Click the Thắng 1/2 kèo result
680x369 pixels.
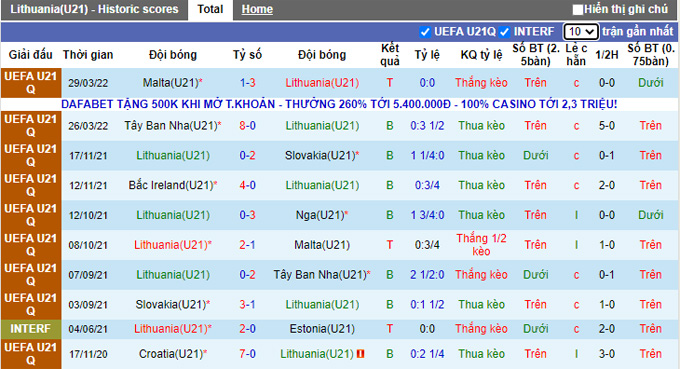(481, 245)
